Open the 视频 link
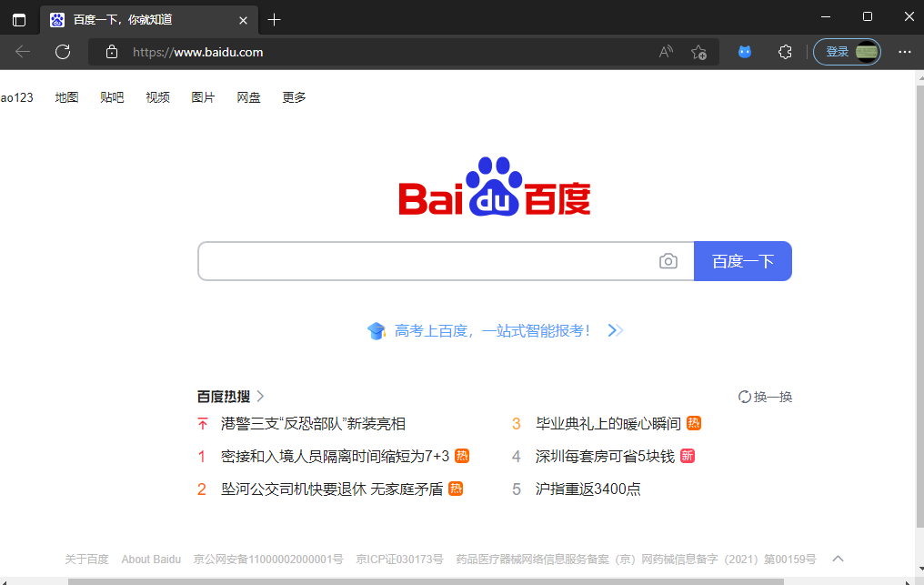Viewport: 924px width, 585px height. click(158, 97)
